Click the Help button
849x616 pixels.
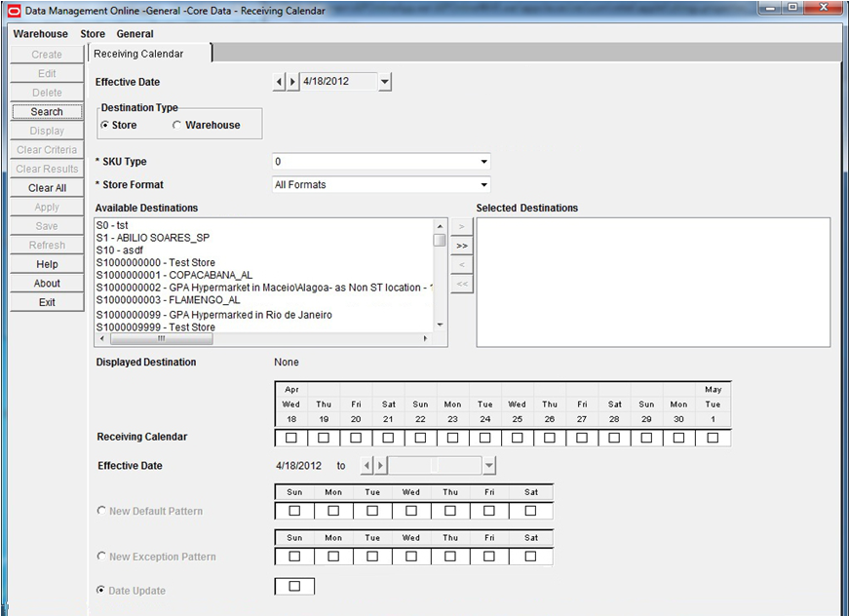pos(47,264)
